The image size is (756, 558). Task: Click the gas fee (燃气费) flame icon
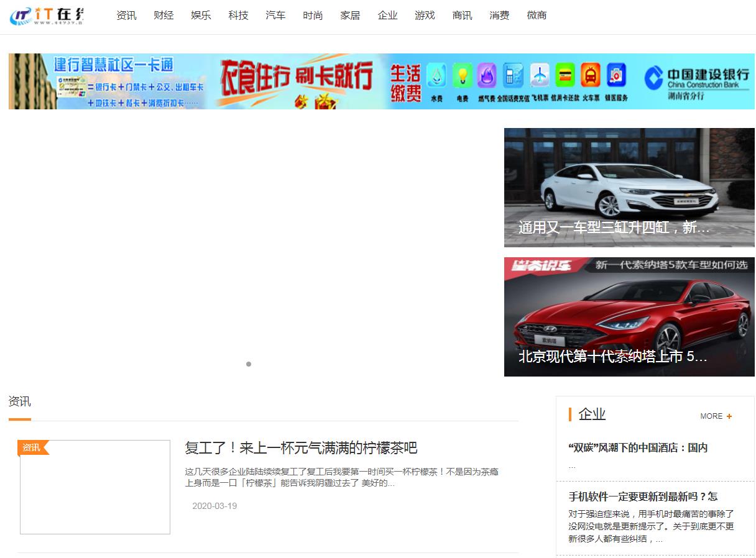pos(487,76)
